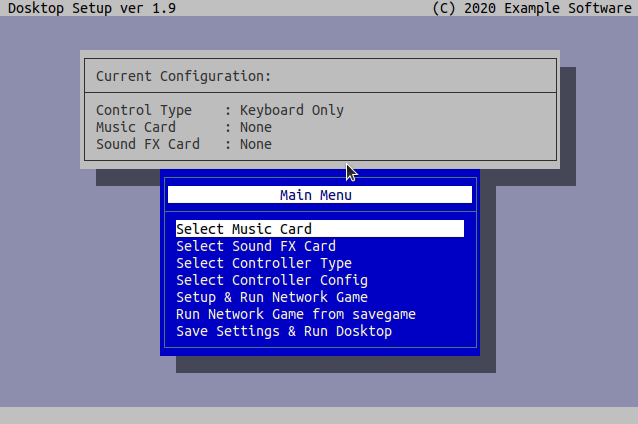The width and height of the screenshot is (638, 424).
Task: Click the Control Type label
Action: [144, 110]
